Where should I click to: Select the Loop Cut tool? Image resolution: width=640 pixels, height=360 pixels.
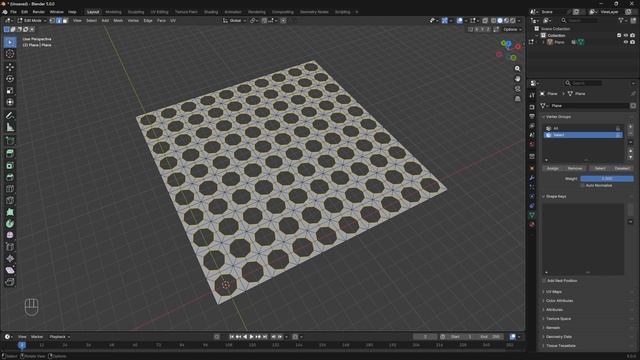click(10, 189)
